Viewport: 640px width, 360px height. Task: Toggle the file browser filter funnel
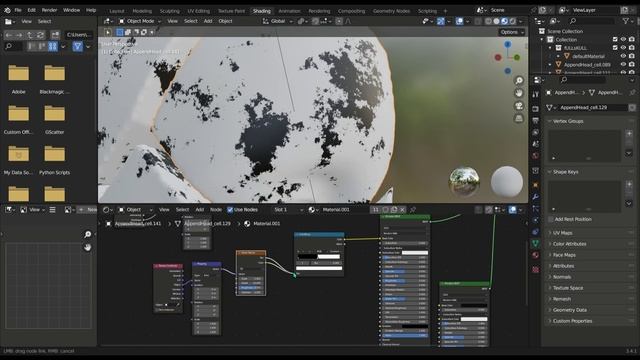77,47
